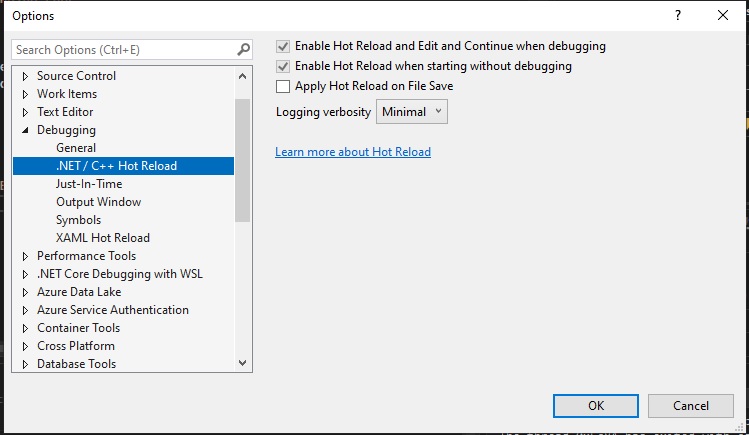Uncheck Hot Reload when starting without debugging

(x=283, y=66)
